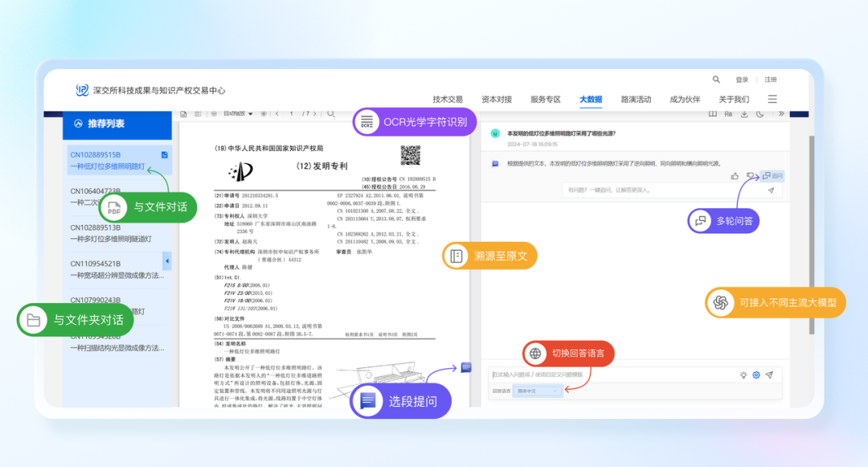Image resolution: width=868 pixels, height=467 pixels.
Task: Switch to the 大数据 tab
Action: tap(592, 99)
